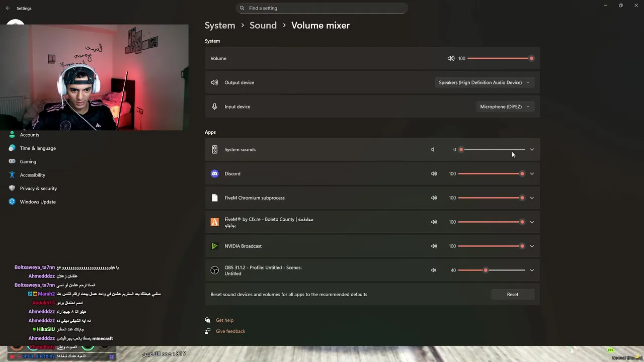Mute NVIDIA Broadcast speaker icon
Image resolution: width=644 pixels, height=362 pixels.
[x=434, y=246]
